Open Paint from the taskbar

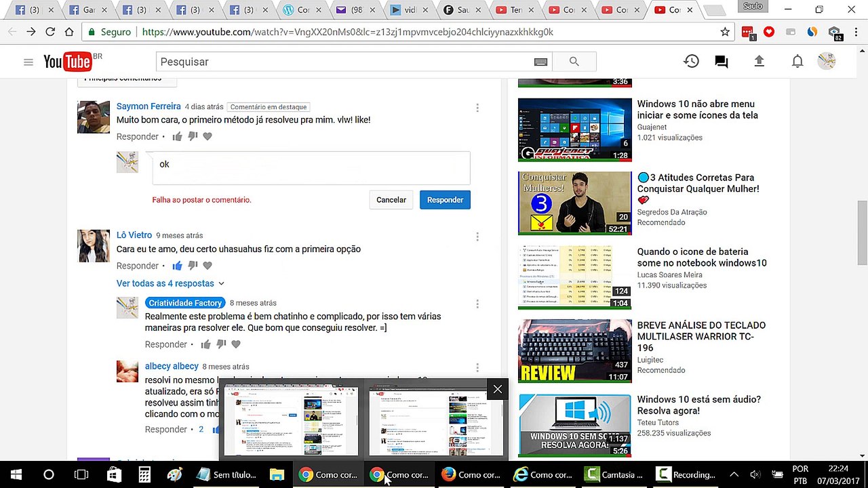(x=175, y=474)
